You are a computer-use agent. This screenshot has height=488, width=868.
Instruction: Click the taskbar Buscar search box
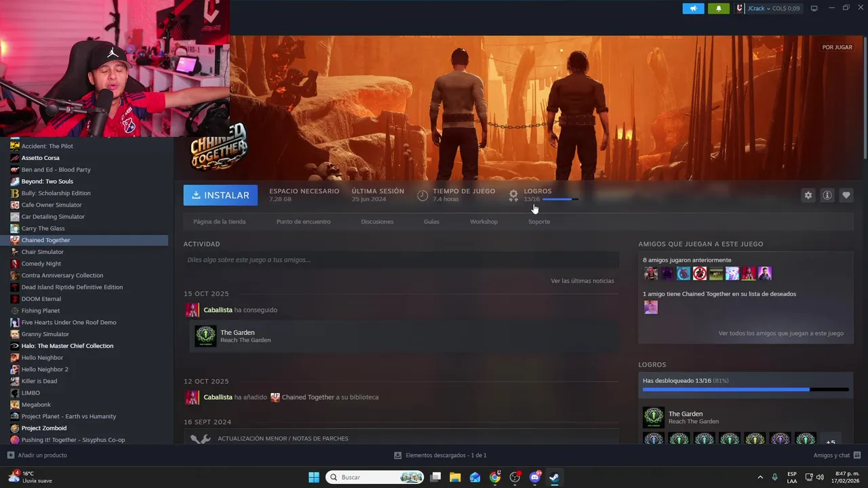pos(376,477)
